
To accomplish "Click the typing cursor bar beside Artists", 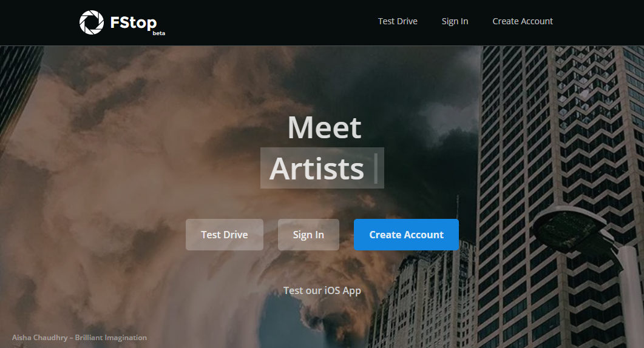I will [x=376, y=169].
